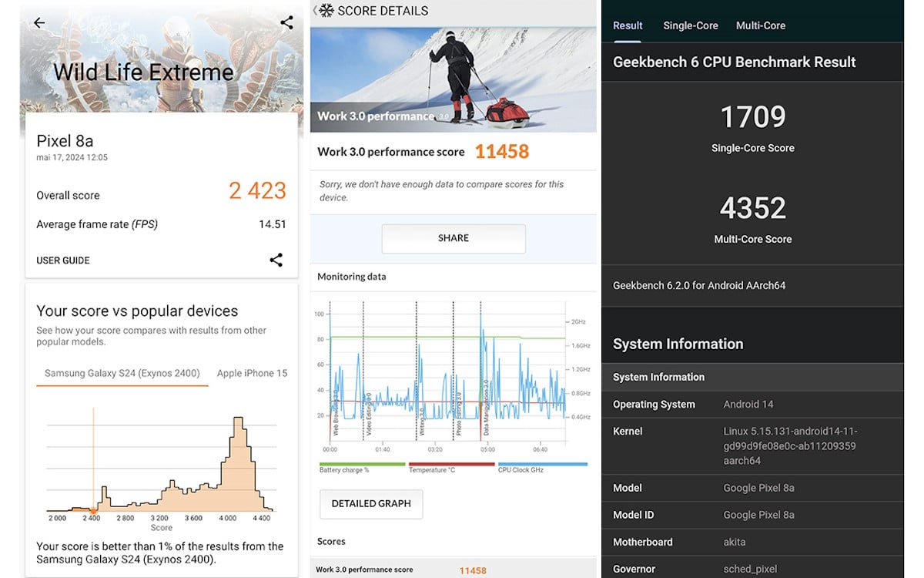Open the Multi-Core tab

(761, 25)
